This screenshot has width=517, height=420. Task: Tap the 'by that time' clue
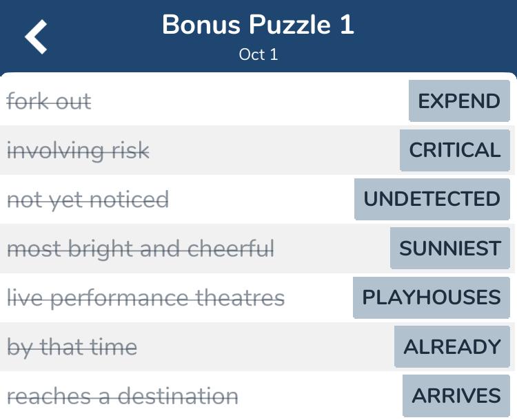point(72,347)
